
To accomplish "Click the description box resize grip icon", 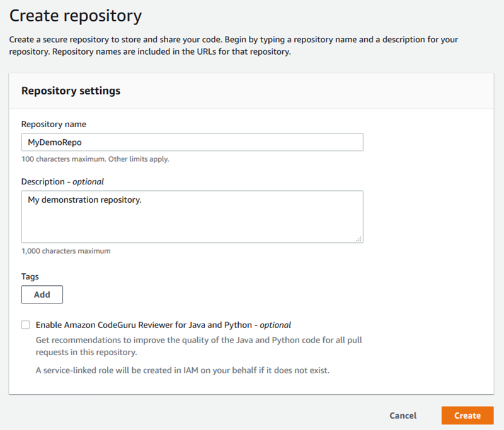I will tap(358, 237).
